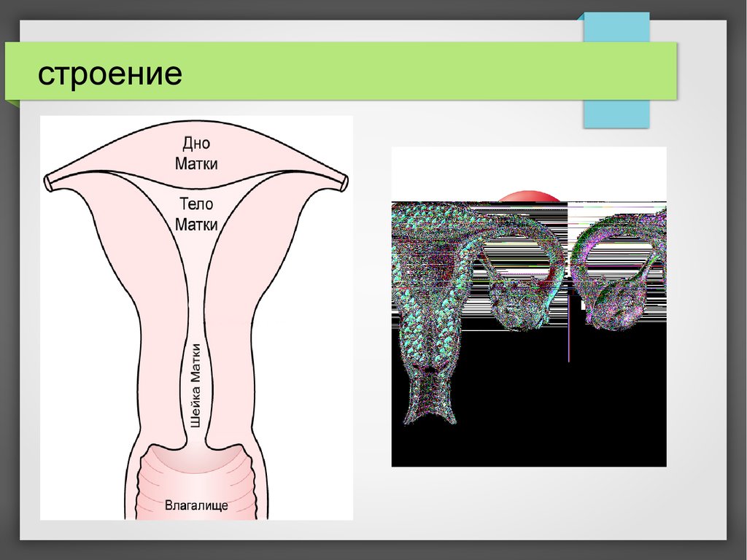The height and width of the screenshot is (560, 747).
Task: Click the black area of the right picture
Action: (554, 416)
